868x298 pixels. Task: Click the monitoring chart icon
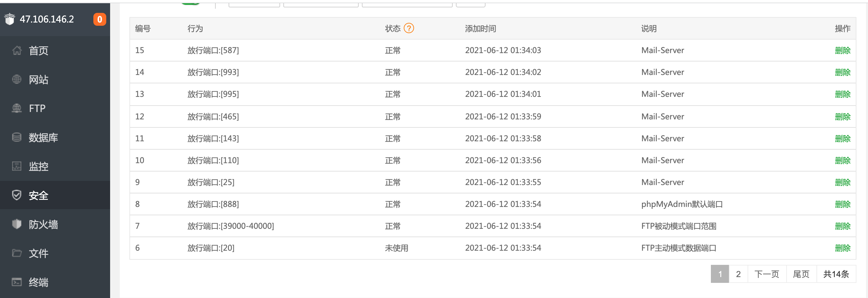point(16,166)
